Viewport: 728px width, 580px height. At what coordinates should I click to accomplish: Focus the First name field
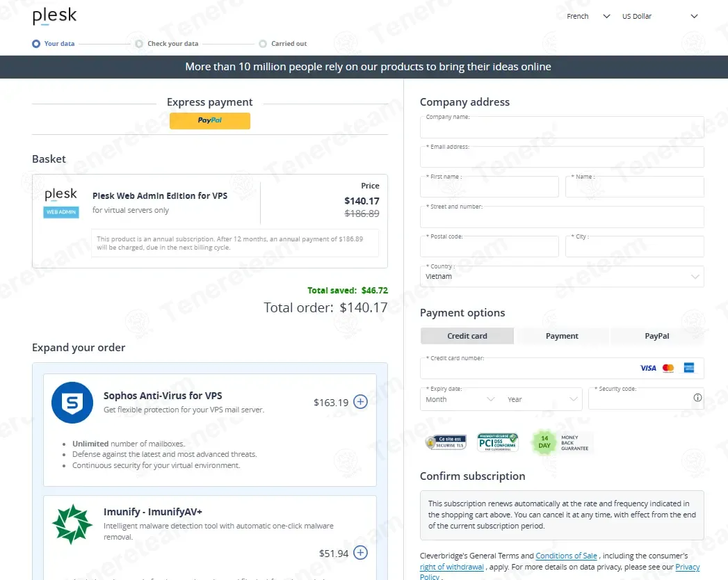coord(490,186)
